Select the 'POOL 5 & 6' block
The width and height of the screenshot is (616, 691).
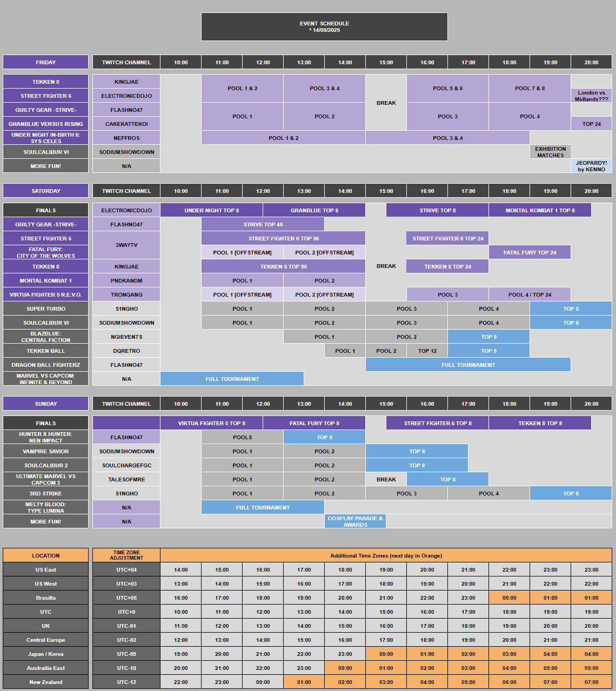point(447,89)
